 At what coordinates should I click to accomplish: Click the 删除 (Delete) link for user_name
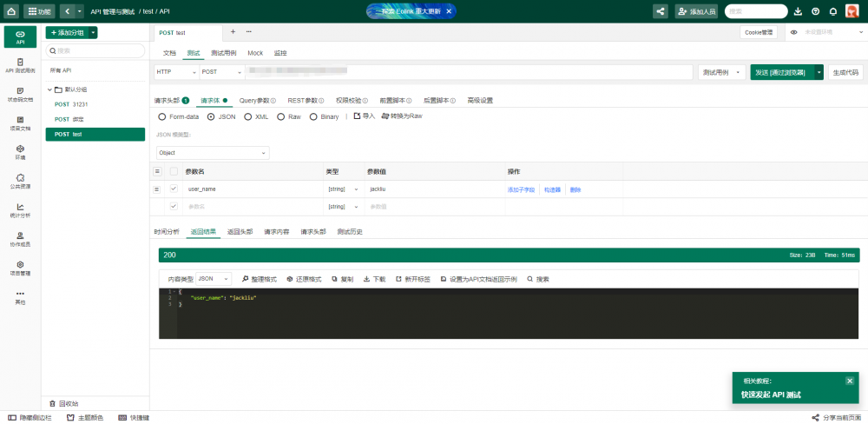[x=575, y=189]
